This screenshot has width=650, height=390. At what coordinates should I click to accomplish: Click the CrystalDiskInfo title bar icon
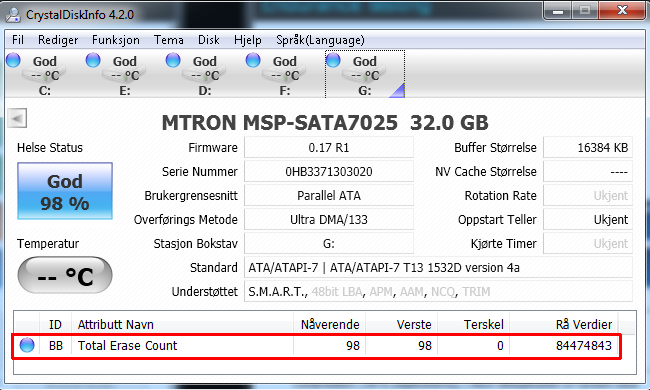[x=13, y=15]
